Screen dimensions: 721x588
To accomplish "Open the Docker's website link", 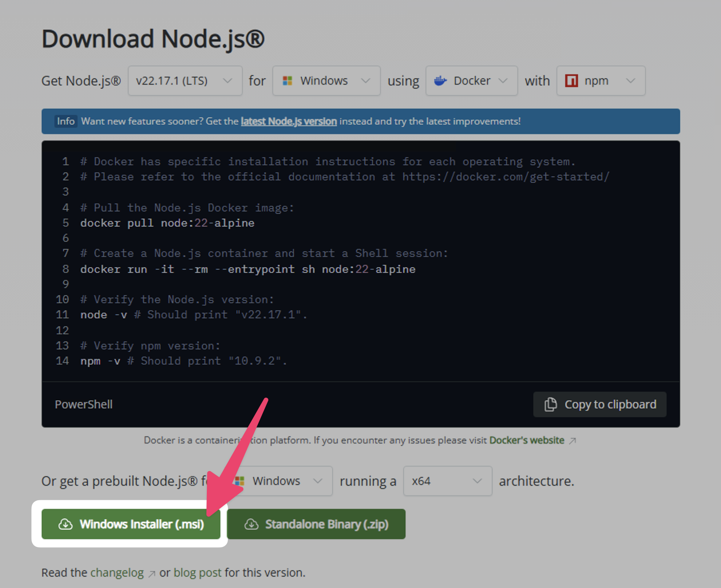I will click(527, 440).
